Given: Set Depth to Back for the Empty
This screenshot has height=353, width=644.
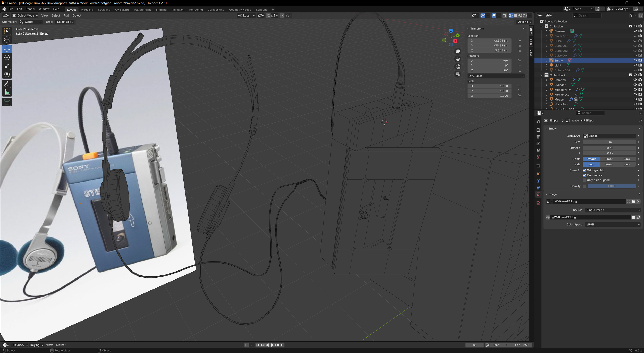Looking at the screenshot, I should tap(626, 159).
